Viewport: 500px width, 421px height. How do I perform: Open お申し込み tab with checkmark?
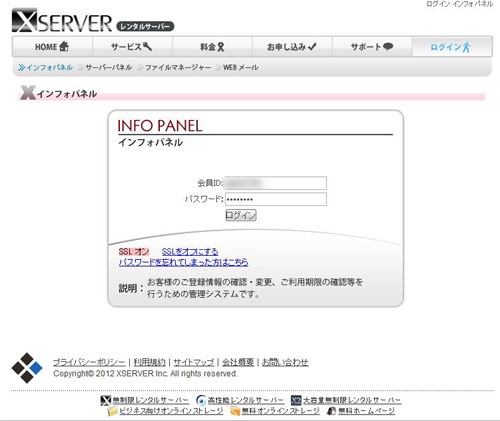pyautogui.click(x=292, y=47)
